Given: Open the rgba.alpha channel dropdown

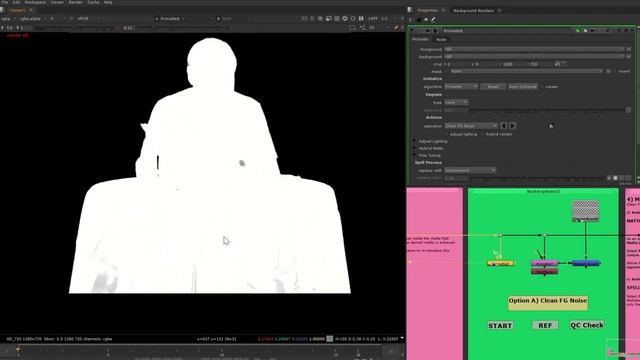Looking at the screenshot, I should point(33,19).
